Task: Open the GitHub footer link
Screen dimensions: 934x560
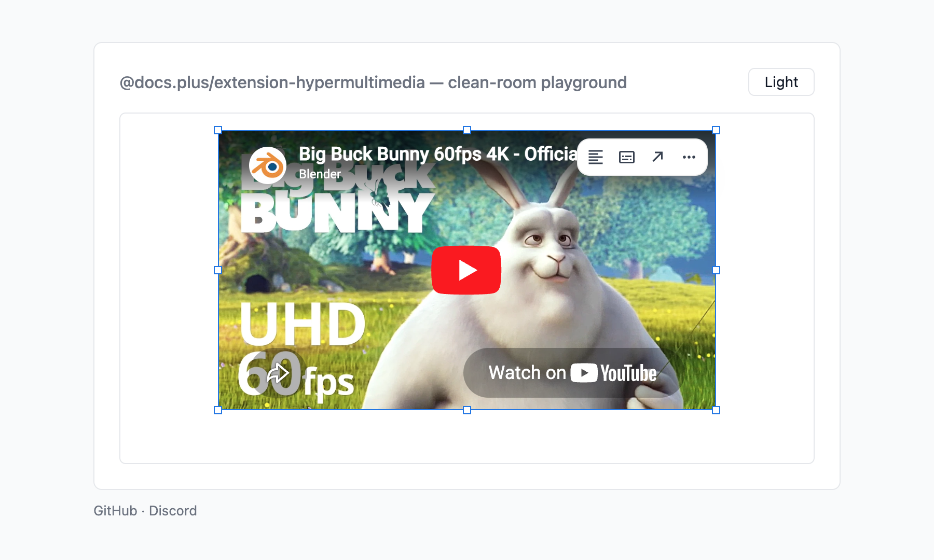Action: click(x=115, y=511)
